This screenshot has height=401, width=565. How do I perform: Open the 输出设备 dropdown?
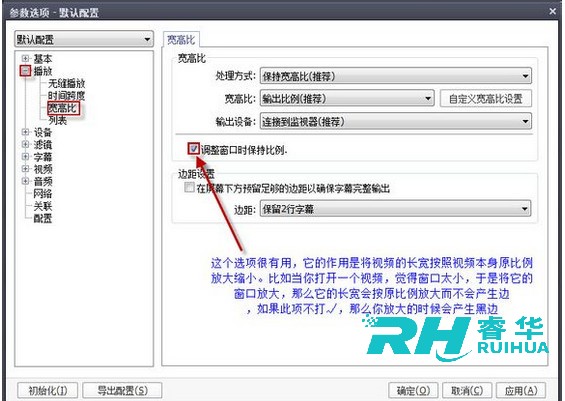click(x=396, y=121)
